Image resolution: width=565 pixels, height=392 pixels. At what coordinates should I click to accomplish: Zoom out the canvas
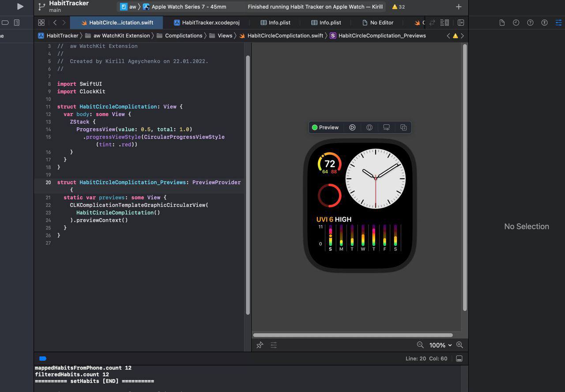tap(420, 345)
